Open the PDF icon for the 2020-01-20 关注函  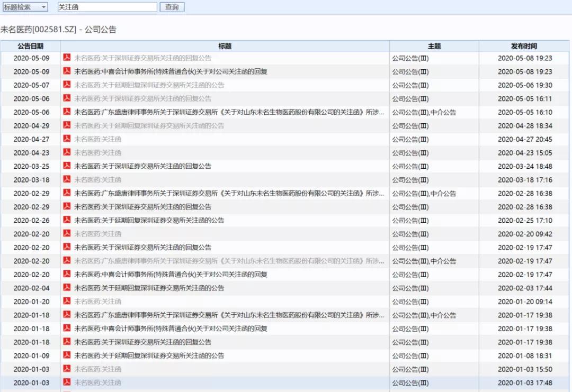[67, 301]
